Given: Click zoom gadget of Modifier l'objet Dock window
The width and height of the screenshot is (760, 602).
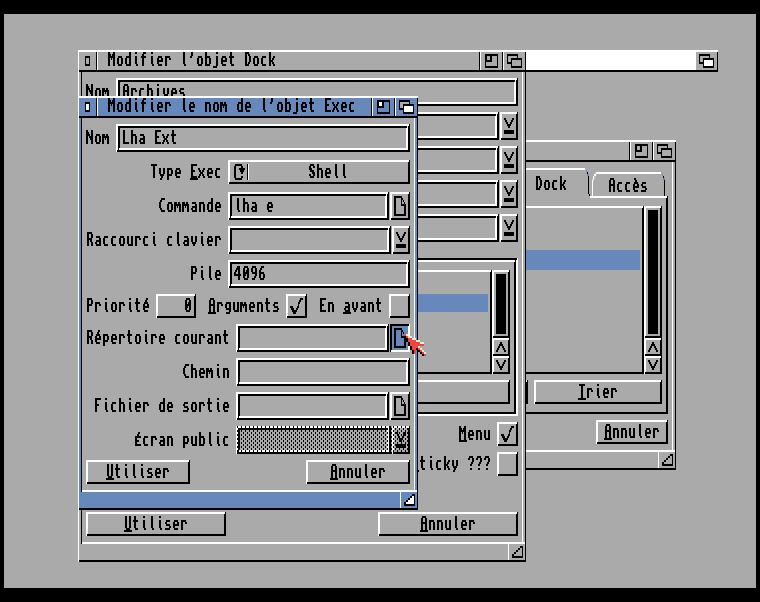Looking at the screenshot, I should pyautogui.click(x=491, y=61).
